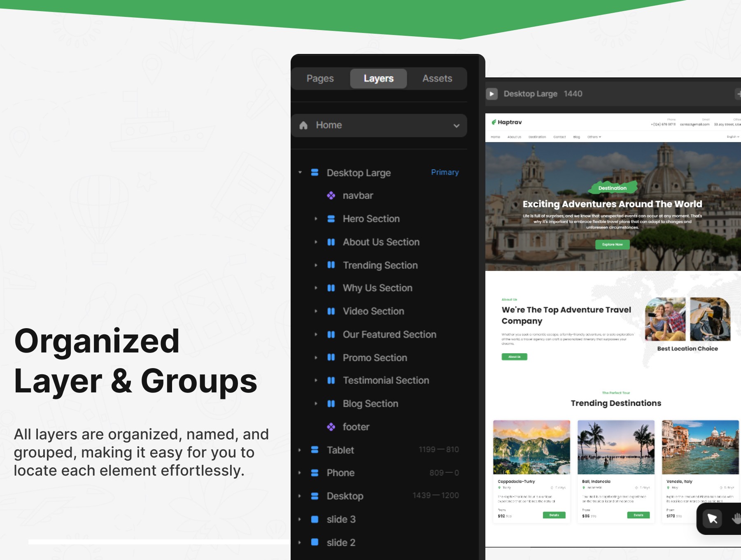The width and height of the screenshot is (741, 560).
Task: Click the Promo Section columns icon
Action: (x=331, y=357)
